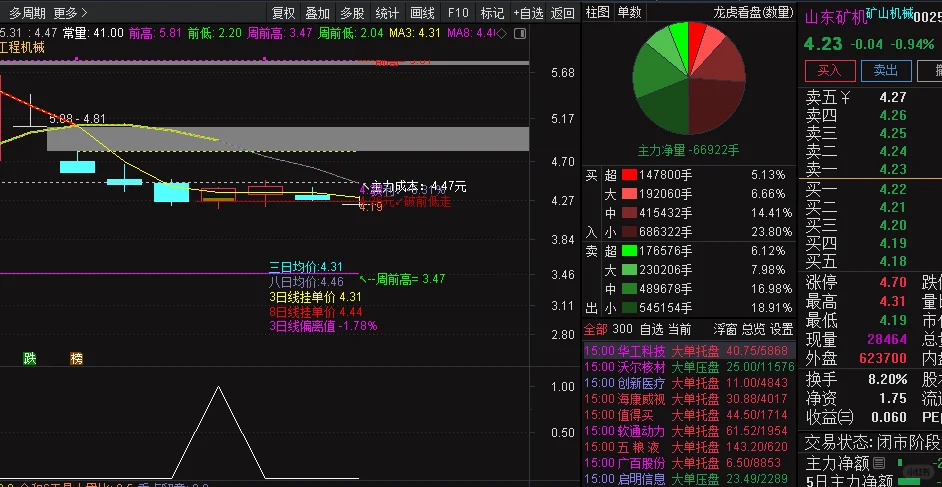Screen dimensions: 942x487
Task: Select 五粮液 row in order list
Action: pyautogui.click(x=689, y=447)
